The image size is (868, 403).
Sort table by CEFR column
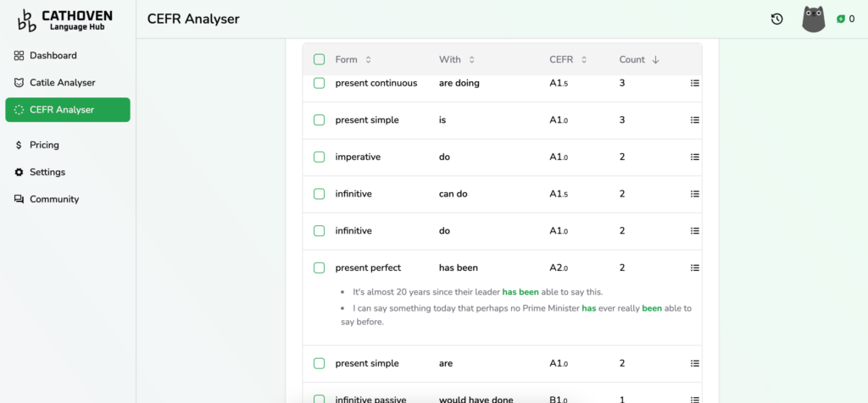coord(568,59)
